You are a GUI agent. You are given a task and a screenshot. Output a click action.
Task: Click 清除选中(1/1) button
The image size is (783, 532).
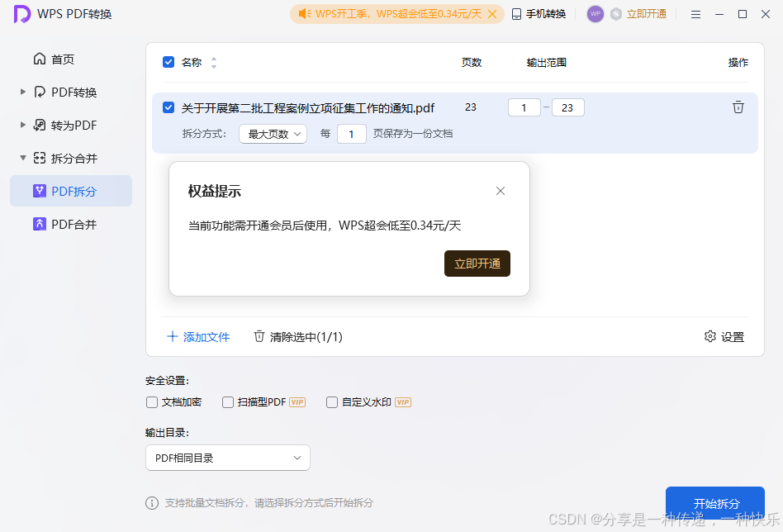pos(298,337)
